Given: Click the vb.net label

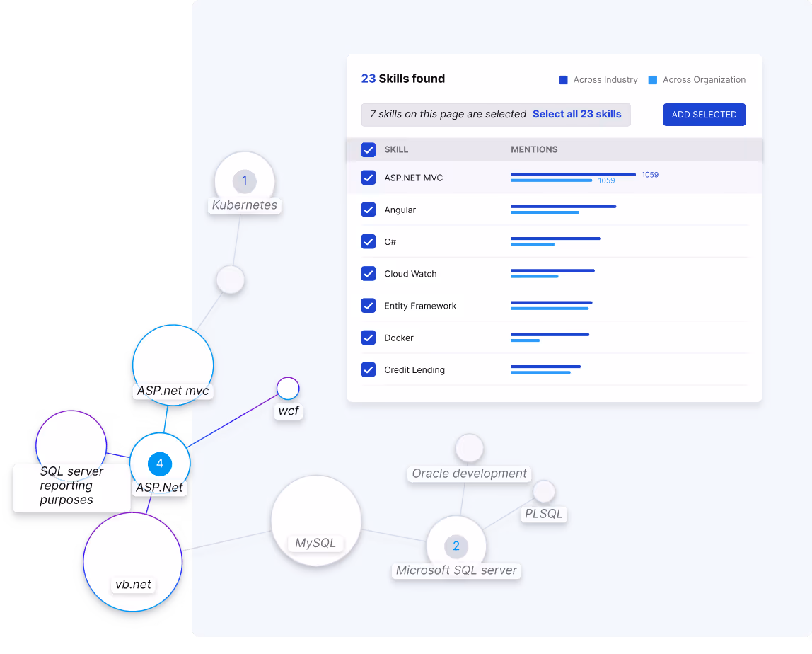Looking at the screenshot, I should click(x=133, y=585).
